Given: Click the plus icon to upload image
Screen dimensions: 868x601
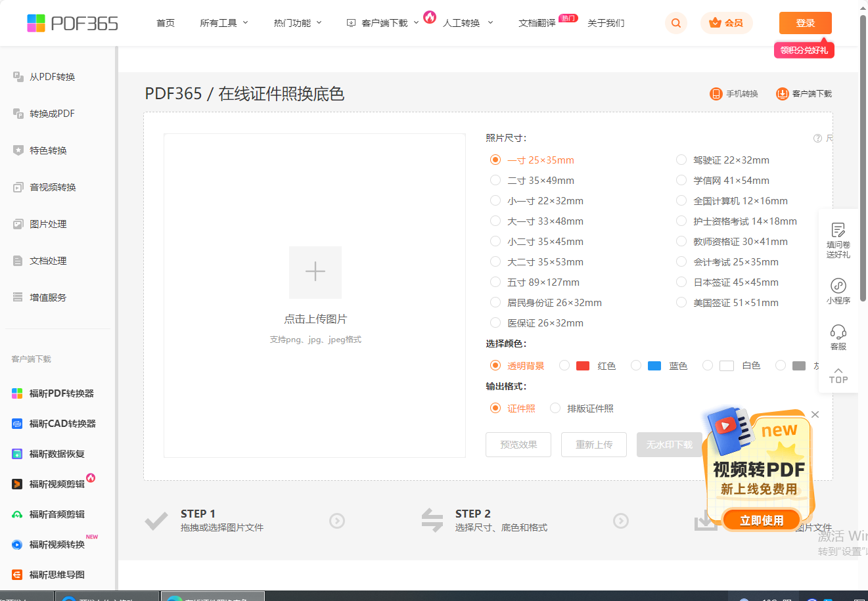Looking at the screenshot, I should [315, 272].
